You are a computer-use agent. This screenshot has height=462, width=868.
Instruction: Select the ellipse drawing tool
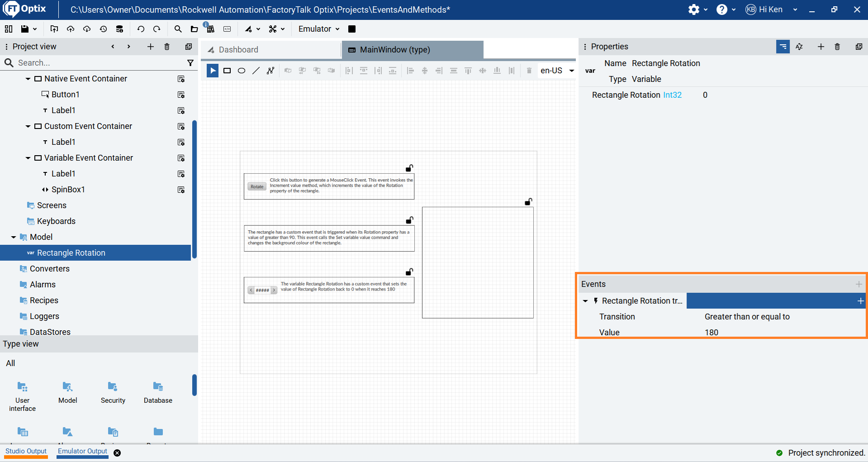(x=242, y=71)
